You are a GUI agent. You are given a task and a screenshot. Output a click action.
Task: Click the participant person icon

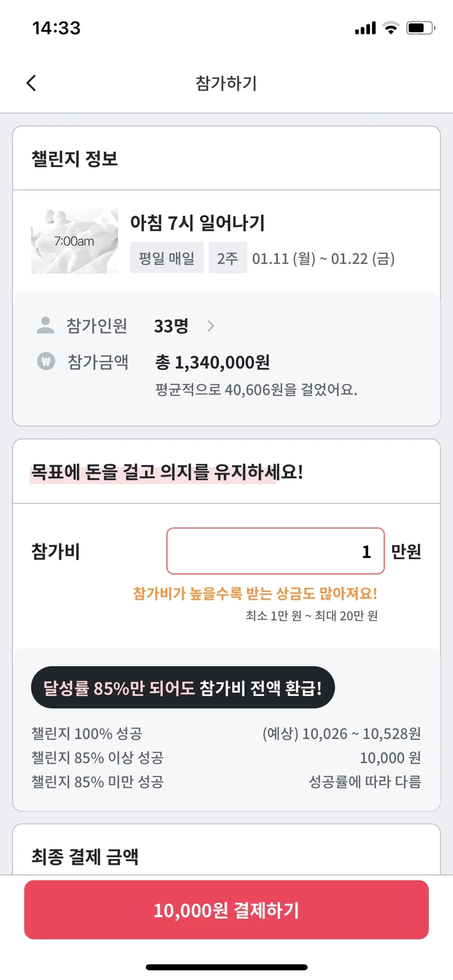[x=46, y=325]
